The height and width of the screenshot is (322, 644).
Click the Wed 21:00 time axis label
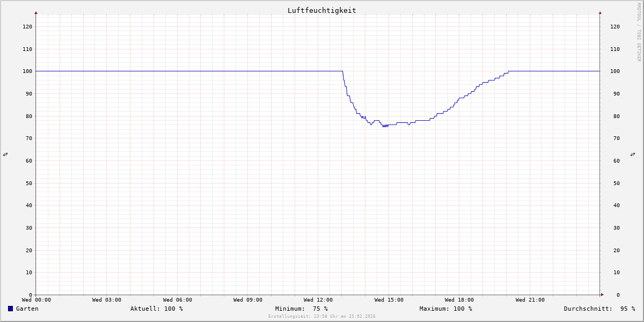pos(530,300)
